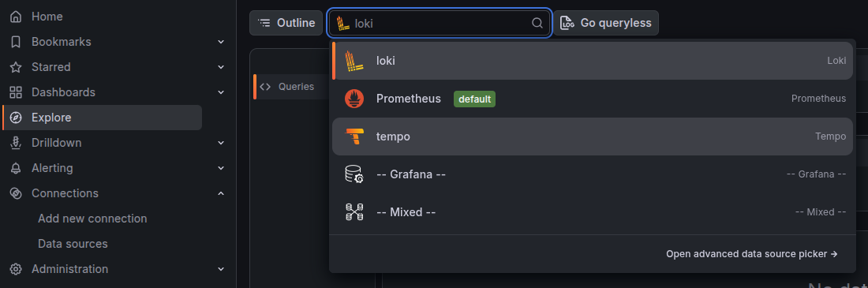This screenshot has height=288, width=868.
Task: Click the Connections icon in sidebar
Action: 16,193
